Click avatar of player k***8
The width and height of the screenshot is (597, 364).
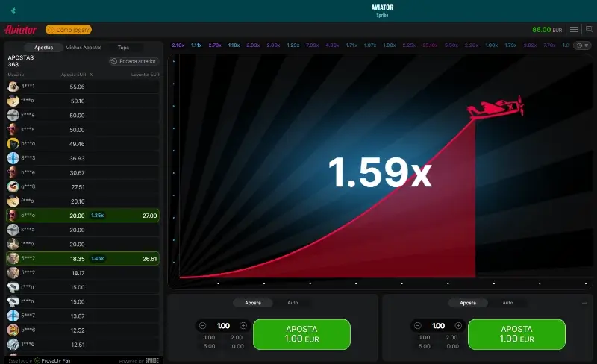point(13,116)
